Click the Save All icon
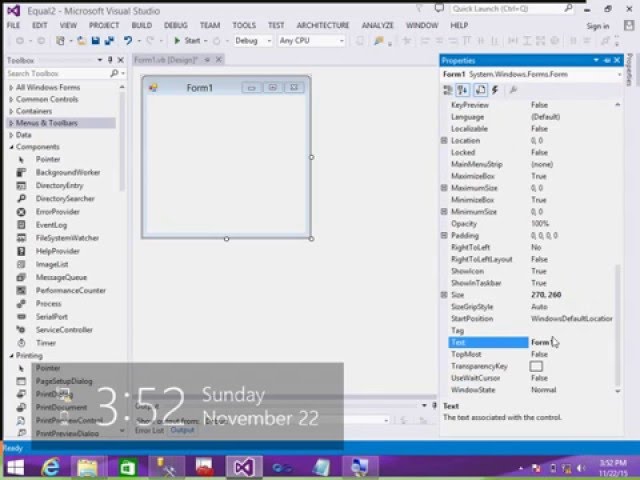640x480 pixels. (x=109, y=40)
